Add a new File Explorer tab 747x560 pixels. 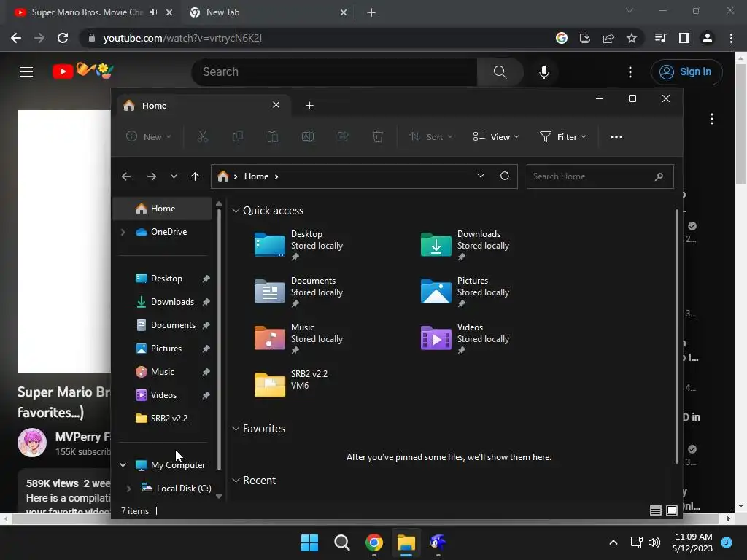[309, 105]
